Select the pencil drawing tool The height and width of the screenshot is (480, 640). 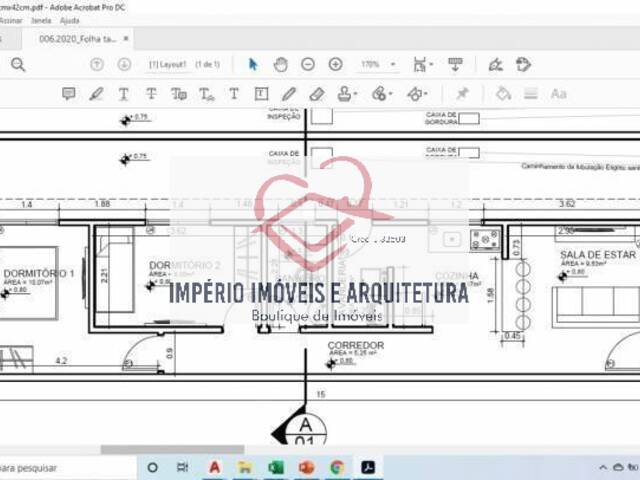pos(289,94)
